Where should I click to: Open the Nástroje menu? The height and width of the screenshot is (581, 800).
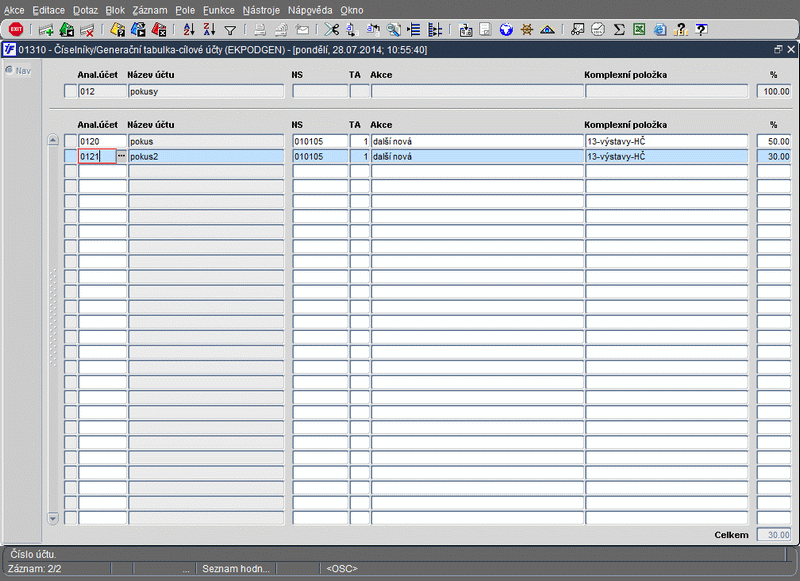[x=261, y=10]
